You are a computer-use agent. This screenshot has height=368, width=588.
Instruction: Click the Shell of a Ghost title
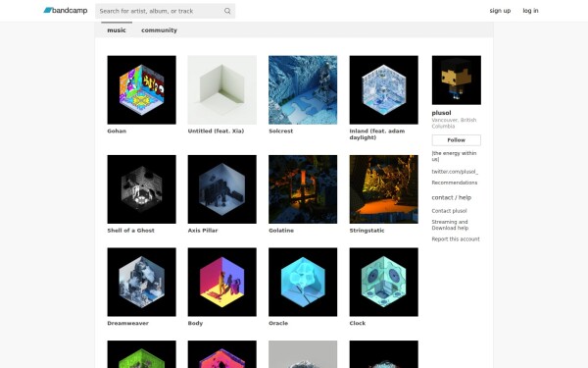click(130, 231)
